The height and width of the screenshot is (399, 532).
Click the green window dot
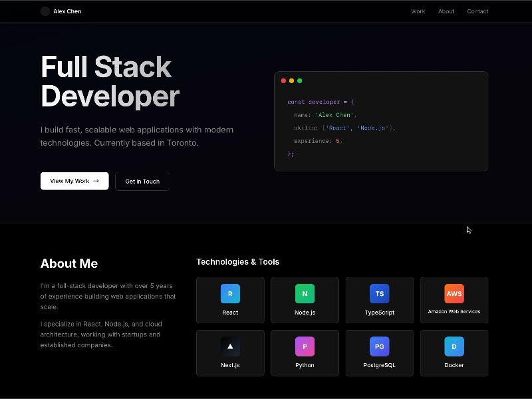[x=299, y=80]
